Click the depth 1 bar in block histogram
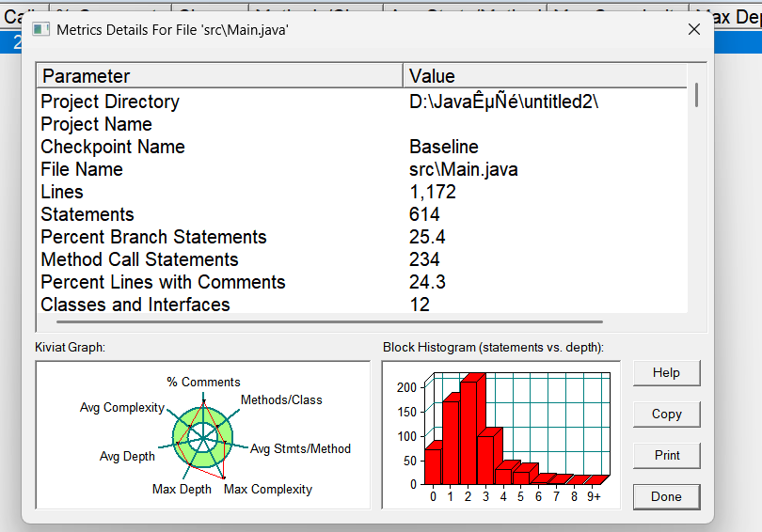 pos(451,442)
